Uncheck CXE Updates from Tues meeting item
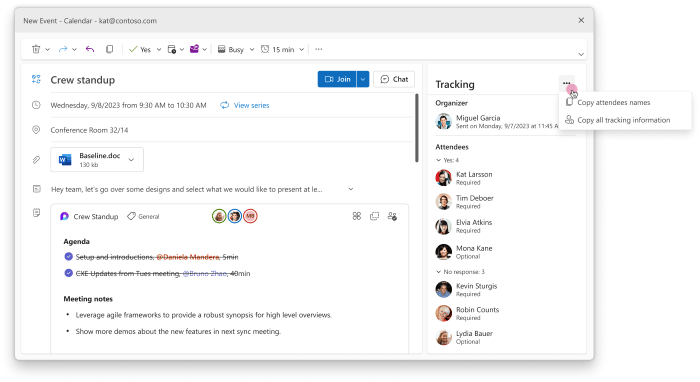 [x=68, y=273]
